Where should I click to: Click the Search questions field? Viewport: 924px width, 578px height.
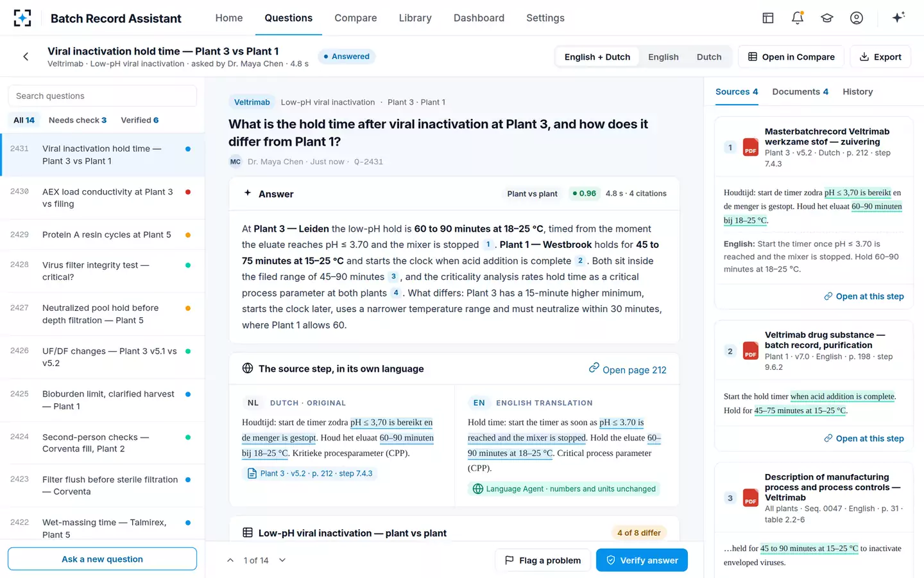(102, 96)
